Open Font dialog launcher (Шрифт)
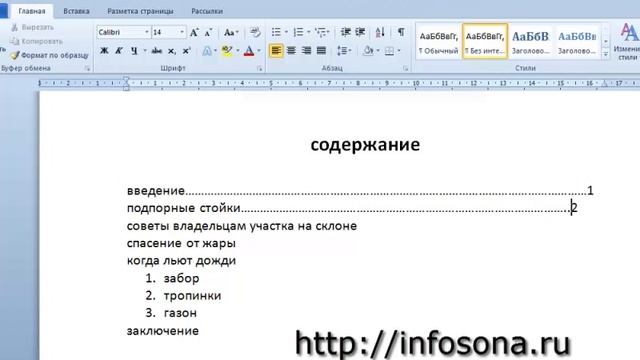Viewport: 640px width, 360px height. point(260,69)
